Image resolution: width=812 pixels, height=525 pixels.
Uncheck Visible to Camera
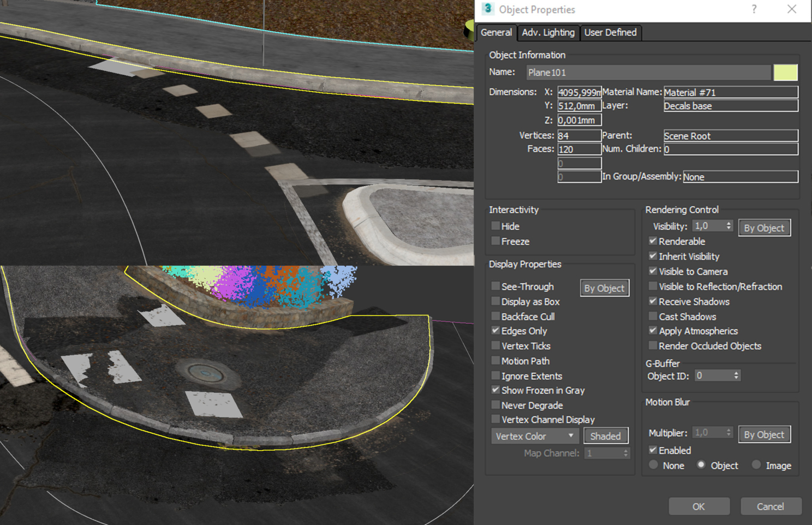[653, 271]
